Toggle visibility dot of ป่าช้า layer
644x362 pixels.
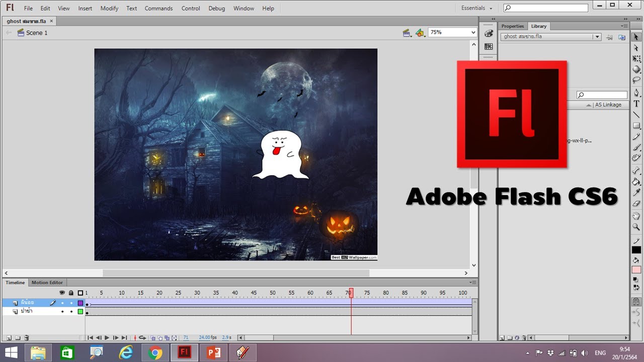[x=62, y=312]
